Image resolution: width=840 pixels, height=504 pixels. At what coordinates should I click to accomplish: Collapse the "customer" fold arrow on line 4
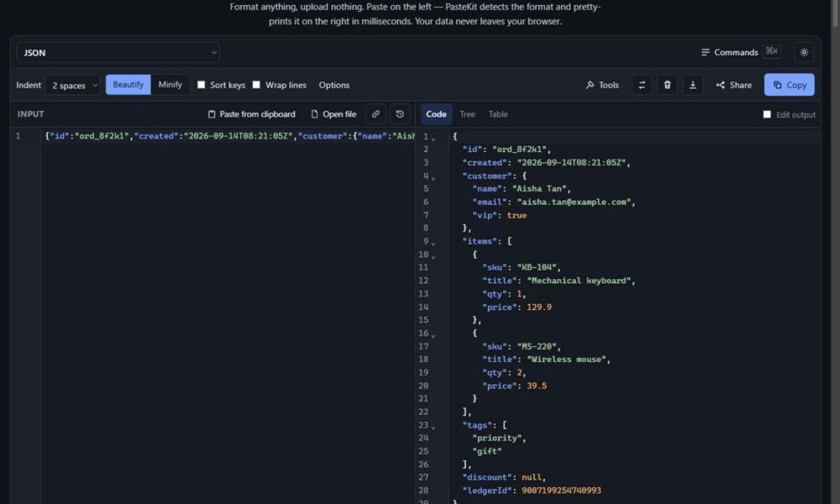point(433,178)
